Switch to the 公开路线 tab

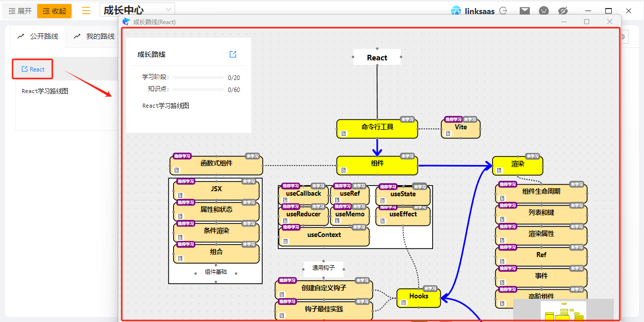pos(38,36)
